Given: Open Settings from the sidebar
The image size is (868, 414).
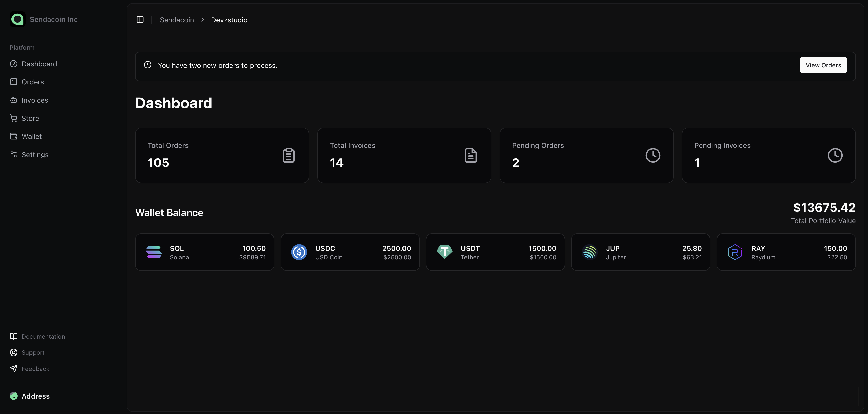Looking at the screenshot, I should tap(35, 155).
